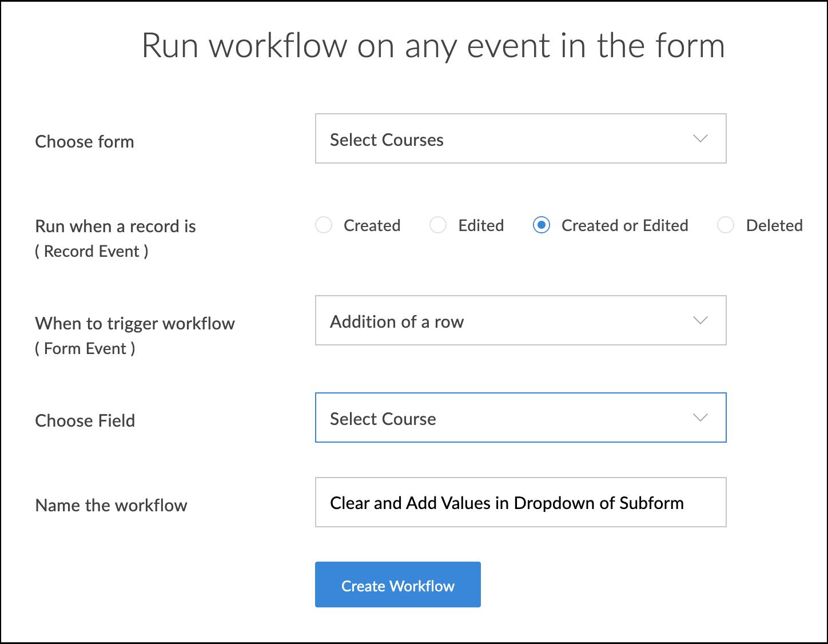This screenshot has width=828, height=644.
Task: Click the 'Run workflow on any event' heading
Action: click(433, 46)
